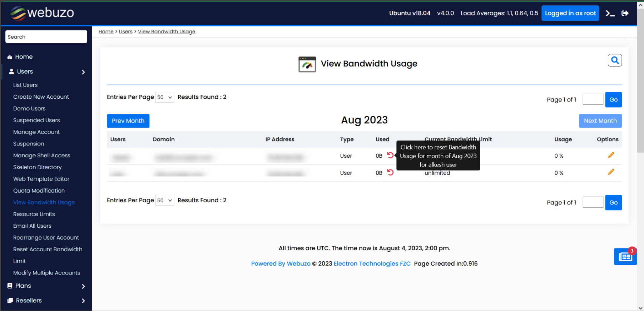644x311 pixels.
Task: Open List Users in sidebar
Action: point(25,85)
